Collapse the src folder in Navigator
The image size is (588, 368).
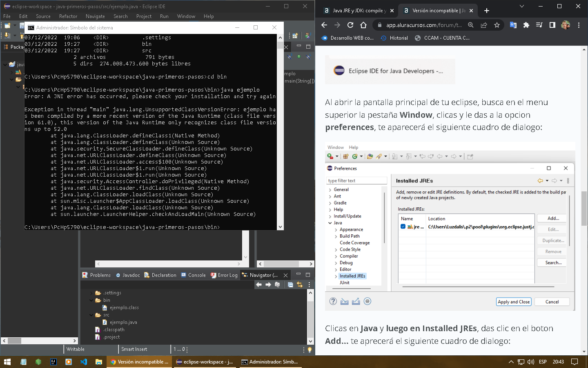click(x=92, y=315)
